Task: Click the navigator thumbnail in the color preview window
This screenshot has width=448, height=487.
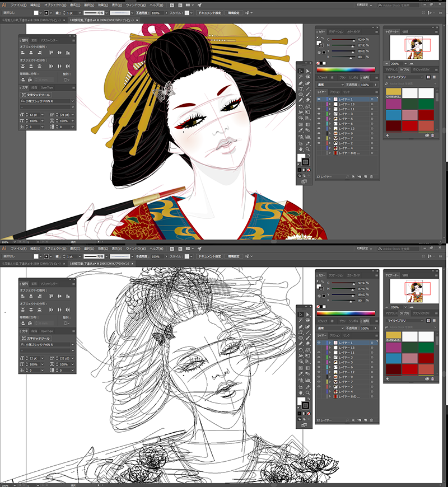Action: (414, 48)
